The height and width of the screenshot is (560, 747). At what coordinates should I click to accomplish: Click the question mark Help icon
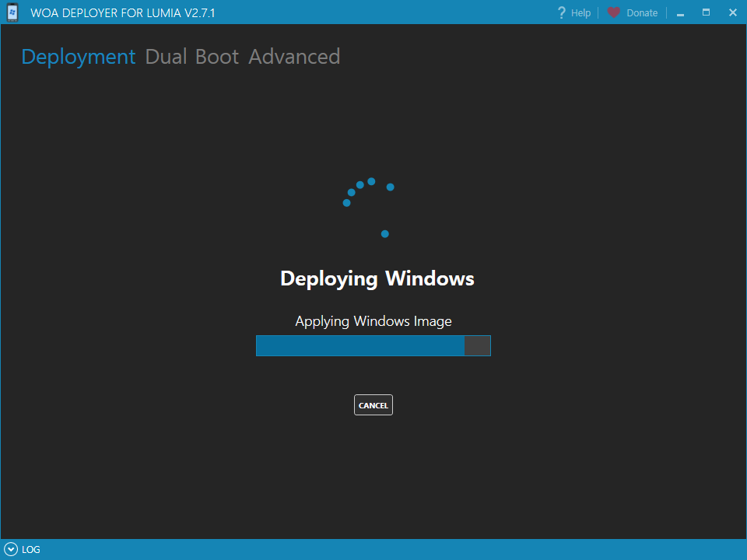coord(561,13)
